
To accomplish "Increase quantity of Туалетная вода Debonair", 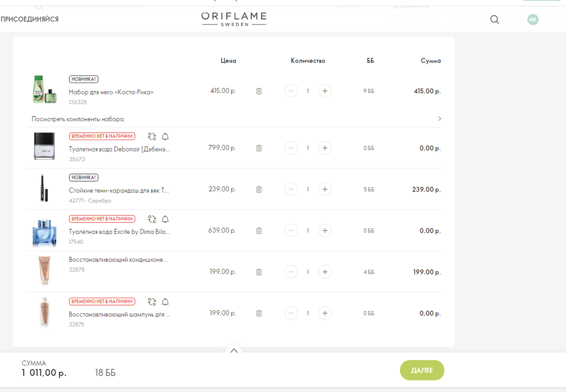I will click(325, 148).
